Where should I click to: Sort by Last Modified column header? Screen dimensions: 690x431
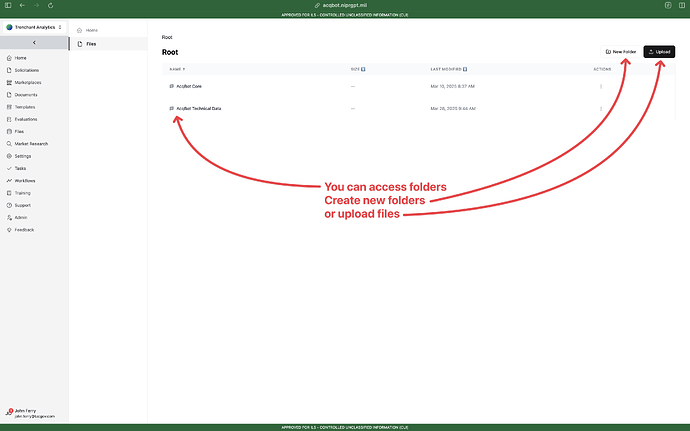pos(448,70)
